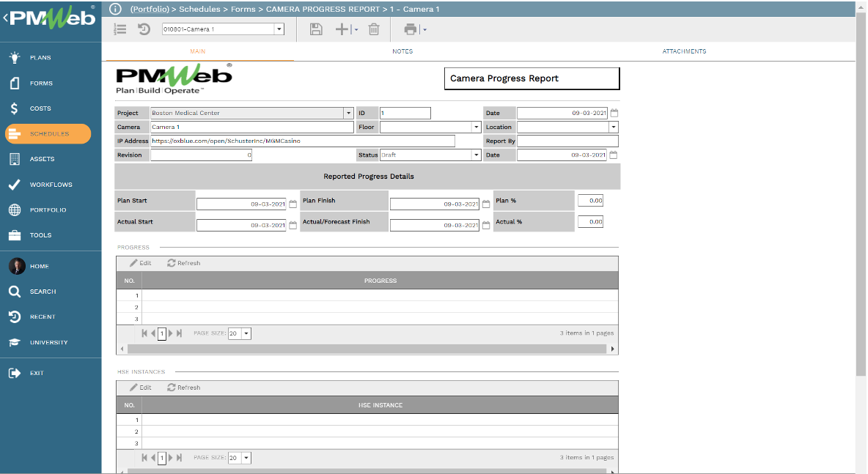The image size is (868, 474).
Task: Click the (Portfolio) breadcrumb link
Action: (150, 9)
